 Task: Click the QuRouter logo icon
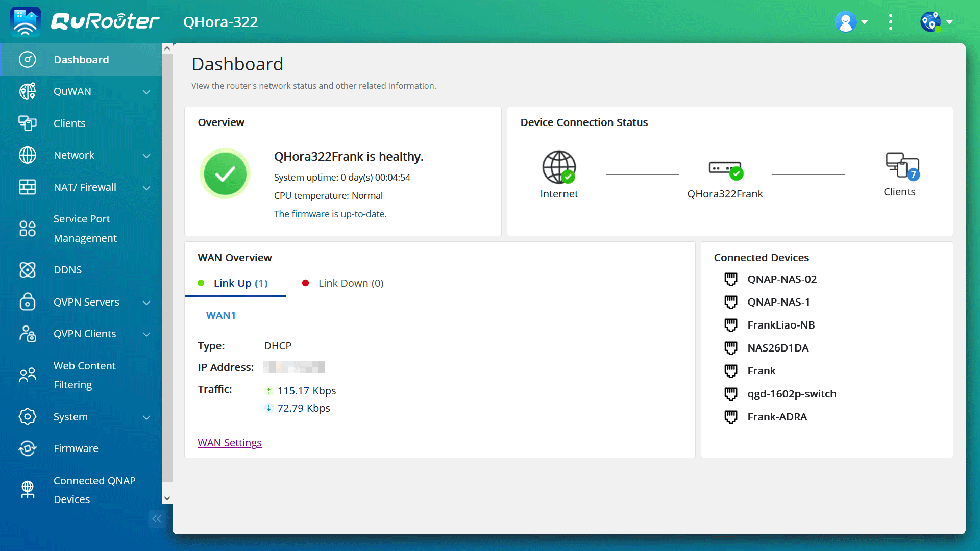point(24,21)
